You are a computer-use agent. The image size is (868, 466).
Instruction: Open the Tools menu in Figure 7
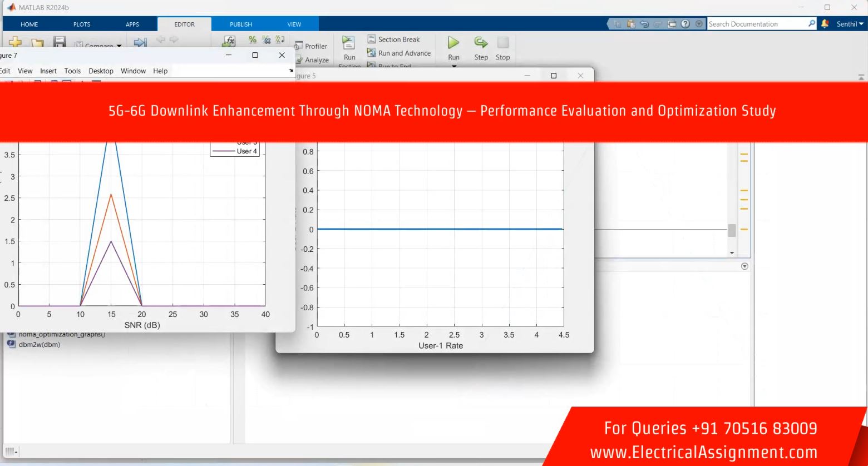click(72, 71)
